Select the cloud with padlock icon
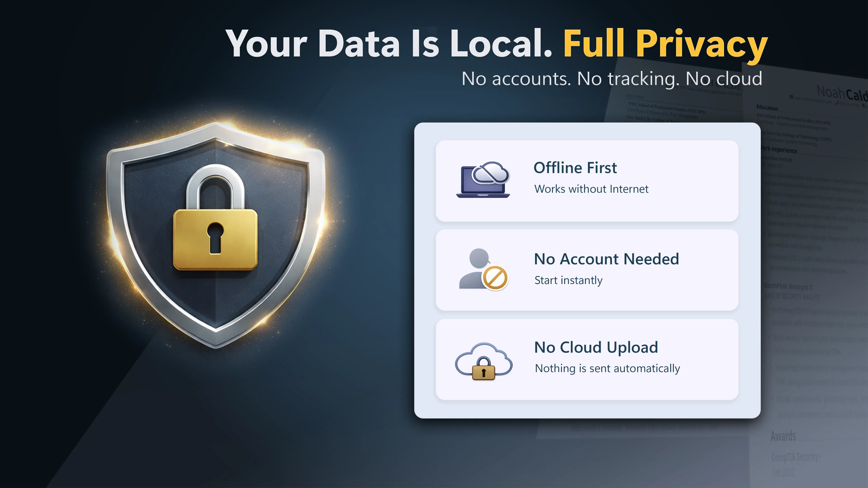 [484, 361]
